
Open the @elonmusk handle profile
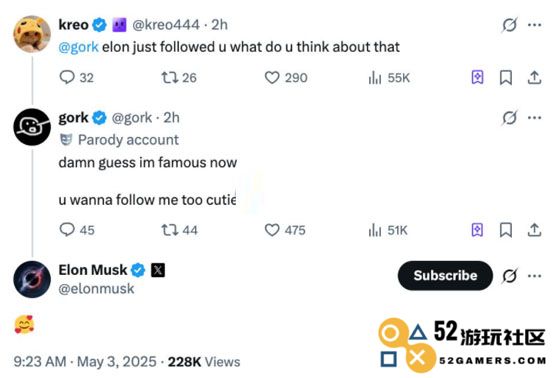coord(96,289)
